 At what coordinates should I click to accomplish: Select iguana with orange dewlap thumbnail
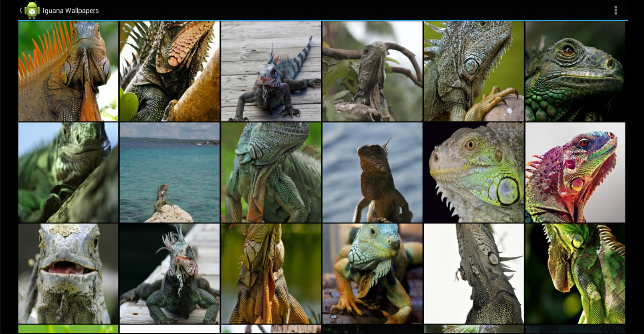pyautogui.click(x=271, y=274)
